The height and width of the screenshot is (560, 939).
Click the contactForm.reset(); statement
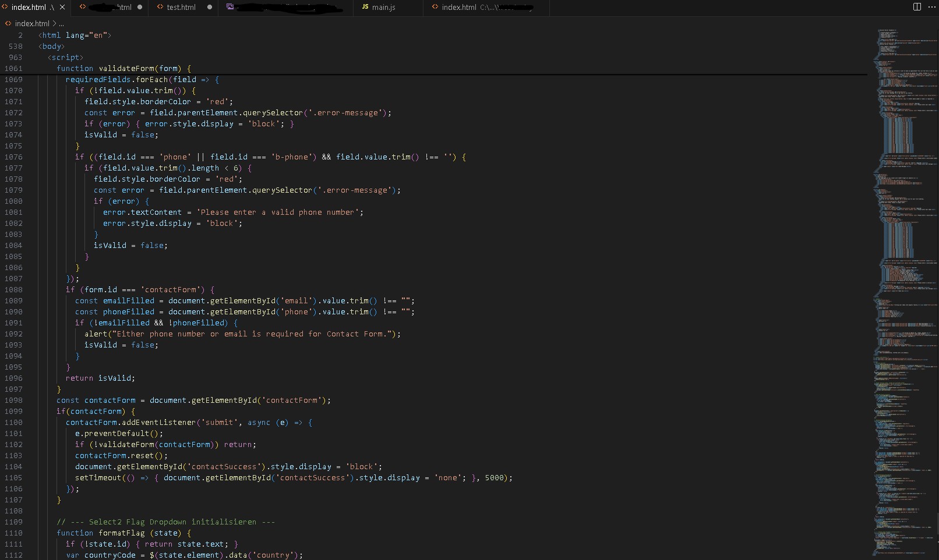pos(121,455)
